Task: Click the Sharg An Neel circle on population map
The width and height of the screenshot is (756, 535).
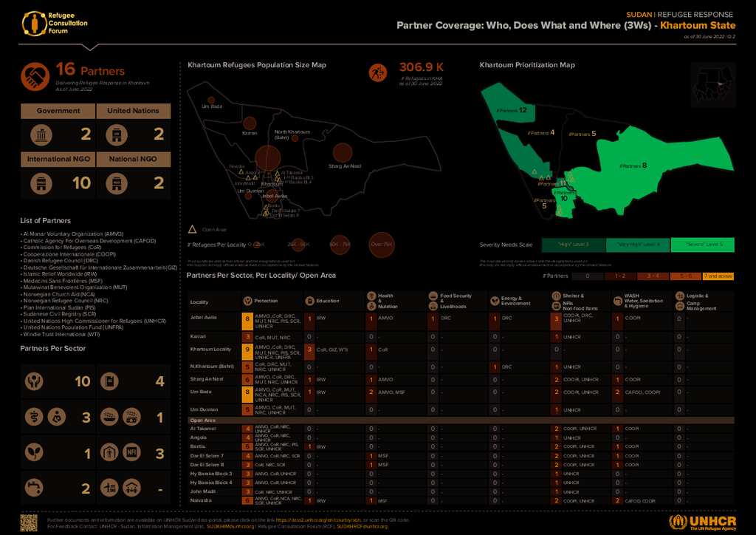Action: pyautogui.click(x=343, y=152)
